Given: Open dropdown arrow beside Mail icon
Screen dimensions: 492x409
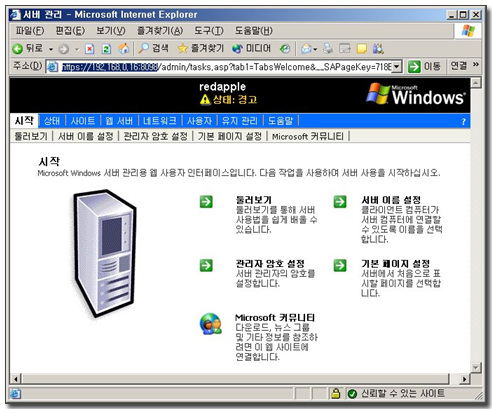Looking at the screenshot, I should (315, 50).
